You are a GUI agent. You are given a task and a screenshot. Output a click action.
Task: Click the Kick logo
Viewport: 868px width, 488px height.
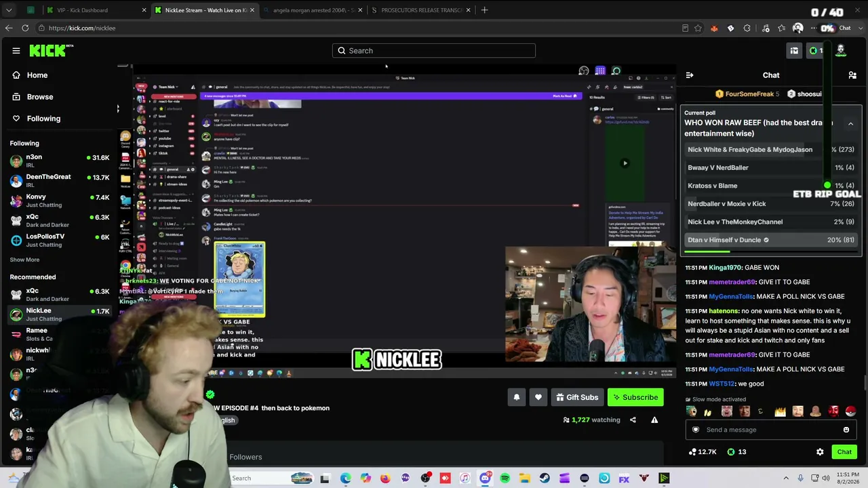coord(52,51)
